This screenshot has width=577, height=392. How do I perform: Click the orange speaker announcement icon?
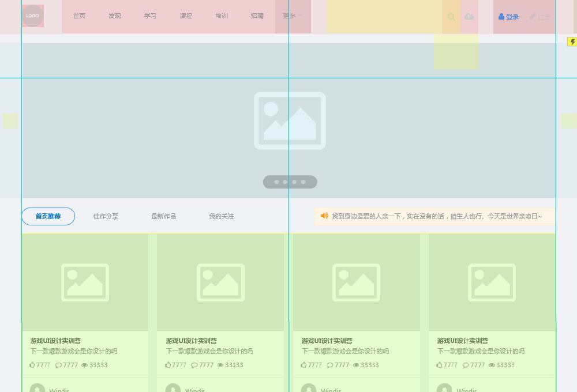click(x=324, y=216)
